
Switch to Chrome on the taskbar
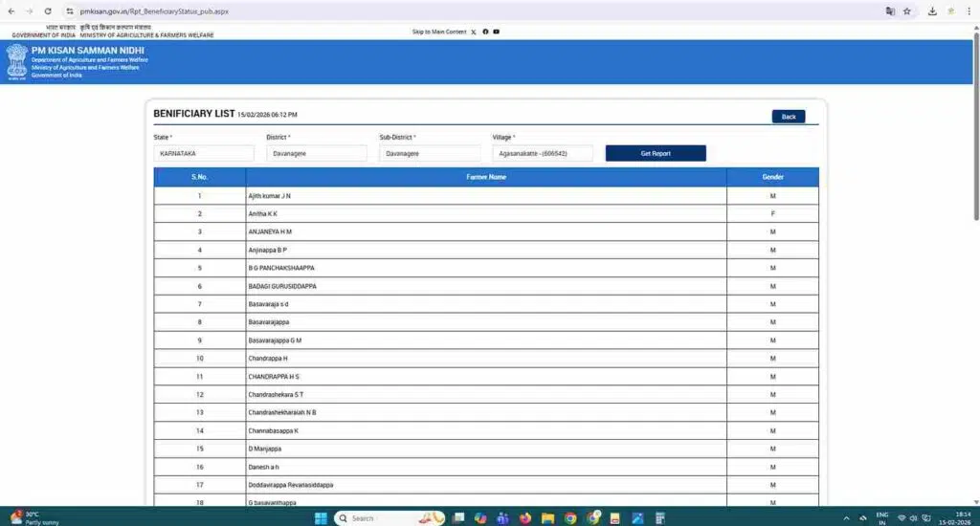click(x=570, y=518)
